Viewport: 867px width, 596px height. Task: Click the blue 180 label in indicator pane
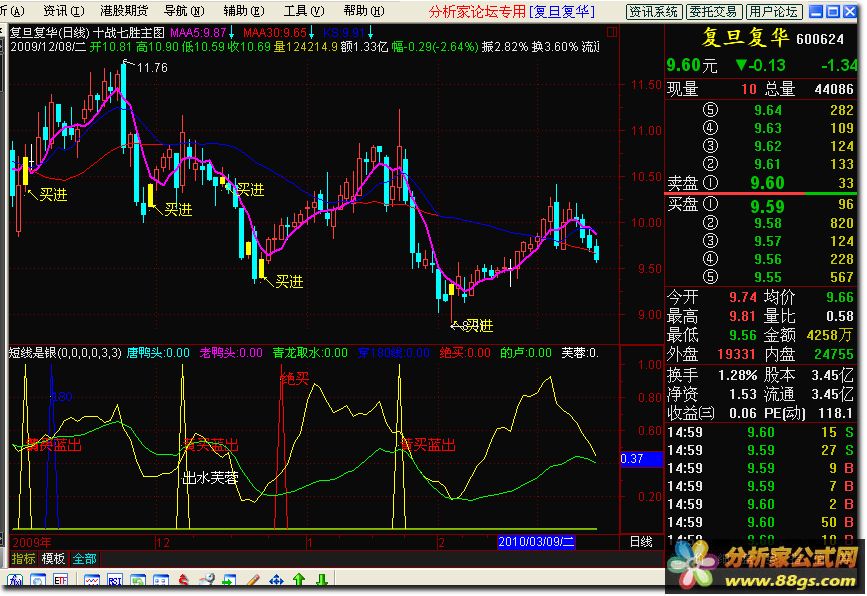coord(61,397)
